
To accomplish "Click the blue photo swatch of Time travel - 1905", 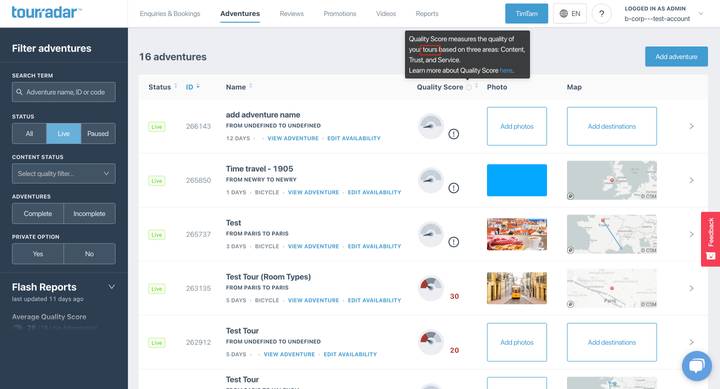I will click(517, 180).
